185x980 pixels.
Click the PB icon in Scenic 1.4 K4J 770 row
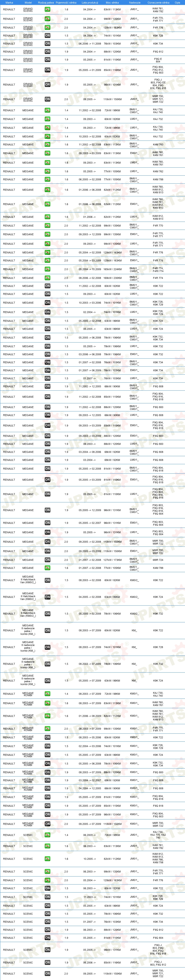point(47,835)
